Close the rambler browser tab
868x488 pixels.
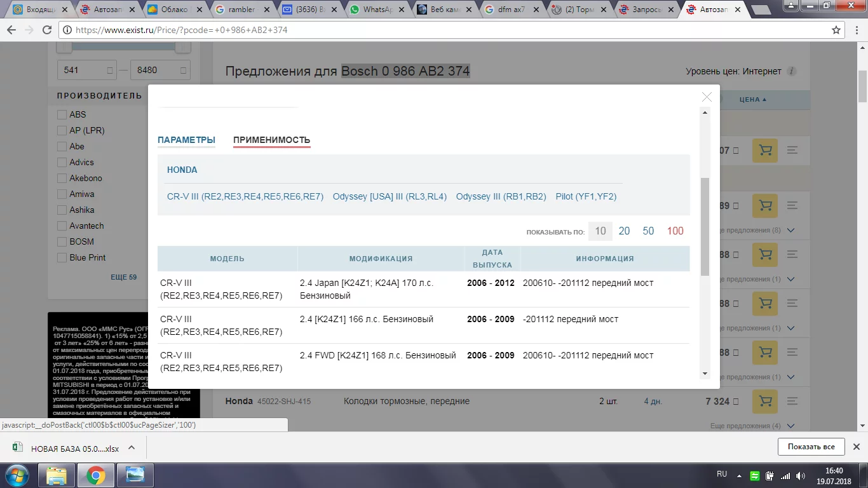[266, 10]
